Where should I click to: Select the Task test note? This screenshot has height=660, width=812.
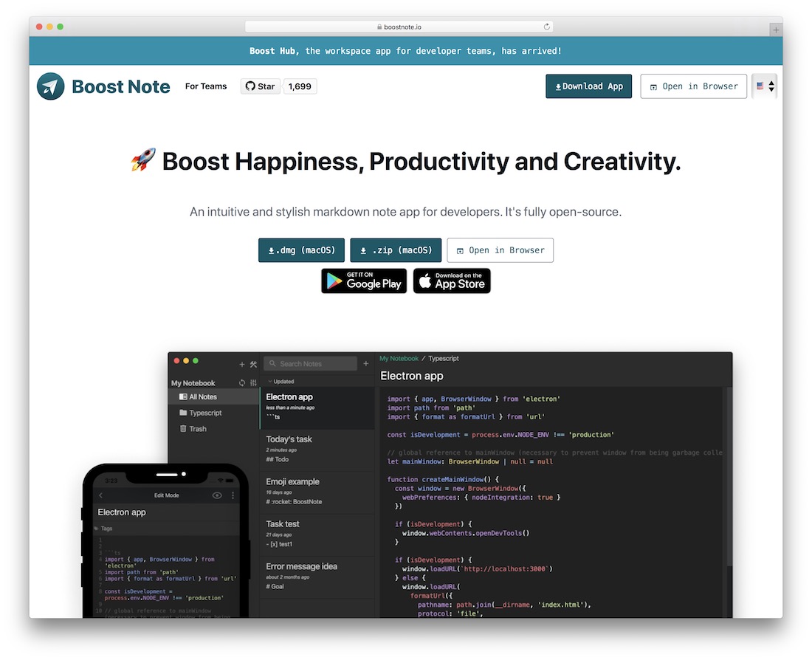point(317,535)
